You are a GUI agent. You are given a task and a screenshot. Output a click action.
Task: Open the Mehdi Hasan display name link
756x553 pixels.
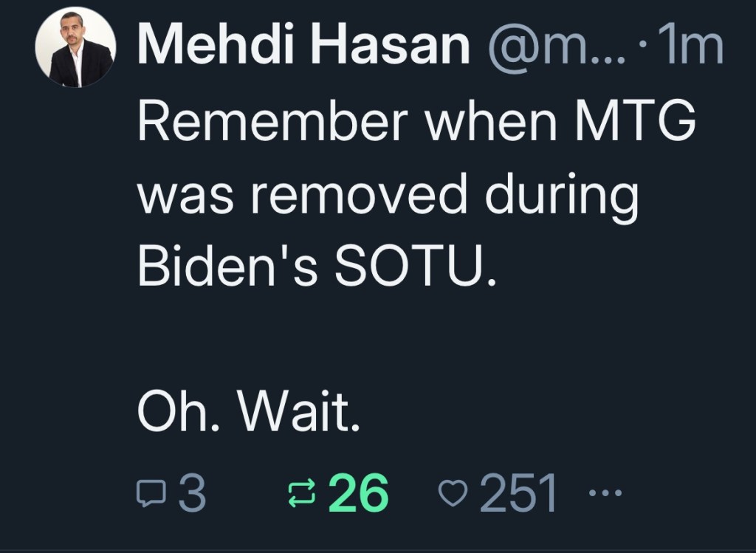point(303,47)
